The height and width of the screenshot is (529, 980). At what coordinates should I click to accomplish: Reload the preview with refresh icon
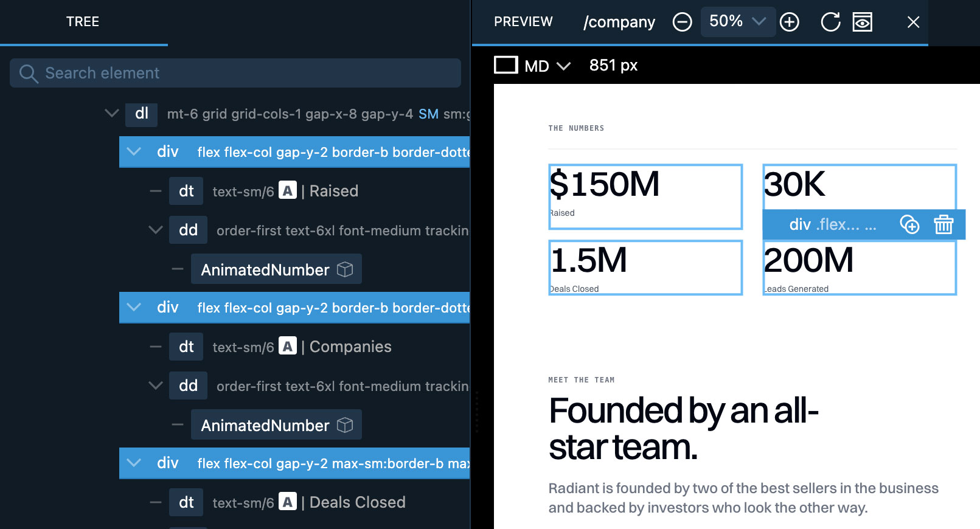click(x=830, y=22)
